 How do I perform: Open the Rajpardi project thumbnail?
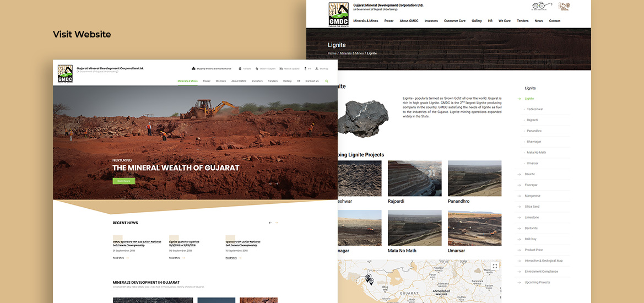[415, 178]
